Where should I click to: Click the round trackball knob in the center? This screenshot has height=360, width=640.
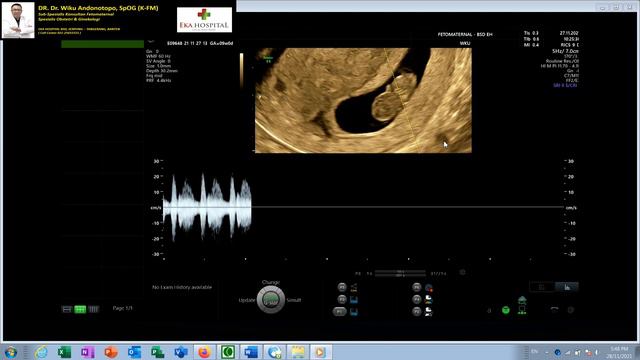(271, 300)
